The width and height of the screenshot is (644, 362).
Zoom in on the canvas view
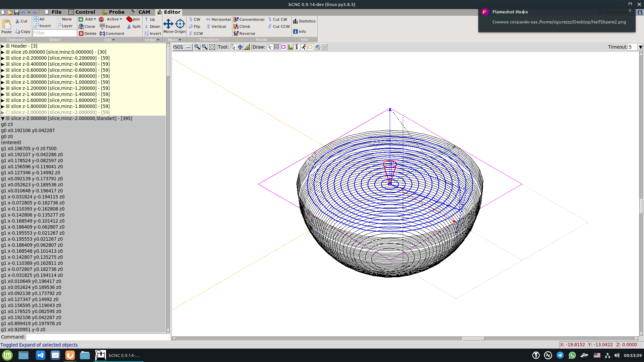pos(197,47)
